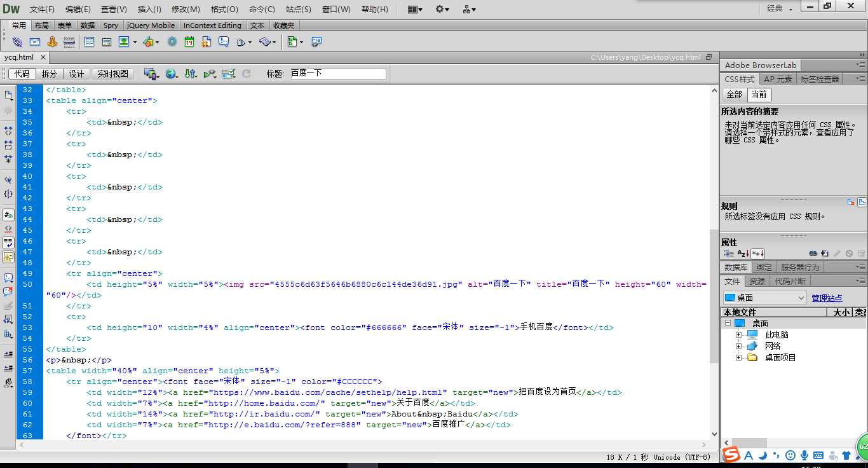Switch to 拆分 view
This screenshot has height=468, width=868.
pyautogui.click(x=49, y=74)
